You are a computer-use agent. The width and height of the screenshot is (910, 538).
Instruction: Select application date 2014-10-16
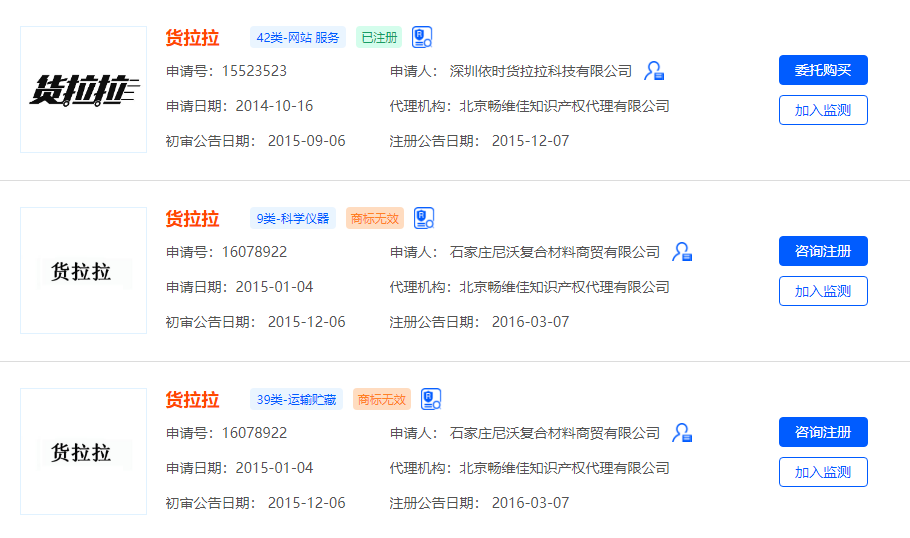(274, 106)
